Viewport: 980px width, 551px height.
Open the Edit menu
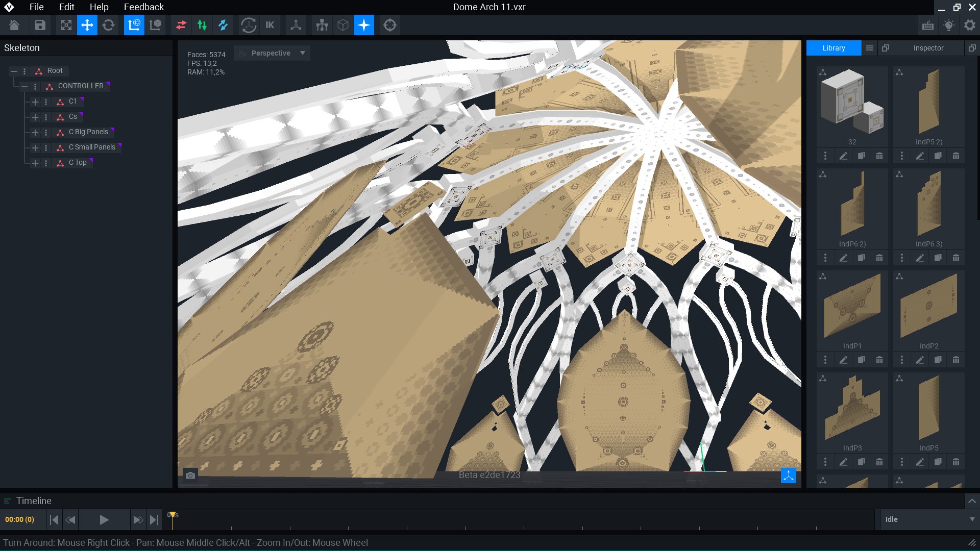[66, 7]
